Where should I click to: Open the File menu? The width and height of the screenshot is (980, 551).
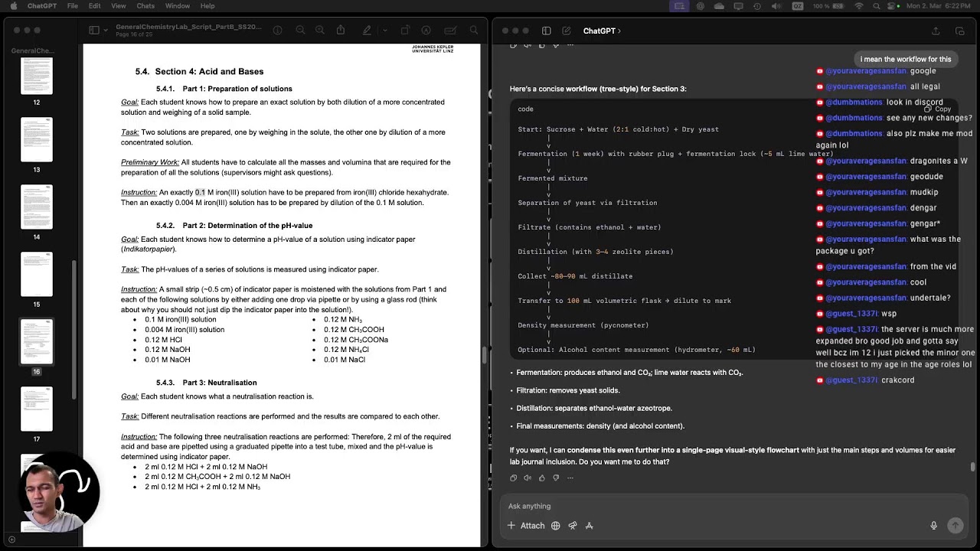pos(73,6)
